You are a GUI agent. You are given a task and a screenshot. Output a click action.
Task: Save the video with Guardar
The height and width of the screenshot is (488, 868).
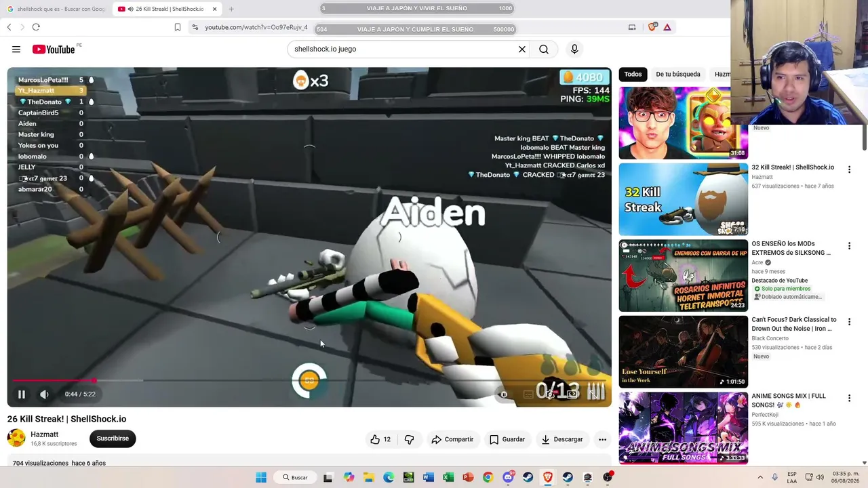(507, 439)
